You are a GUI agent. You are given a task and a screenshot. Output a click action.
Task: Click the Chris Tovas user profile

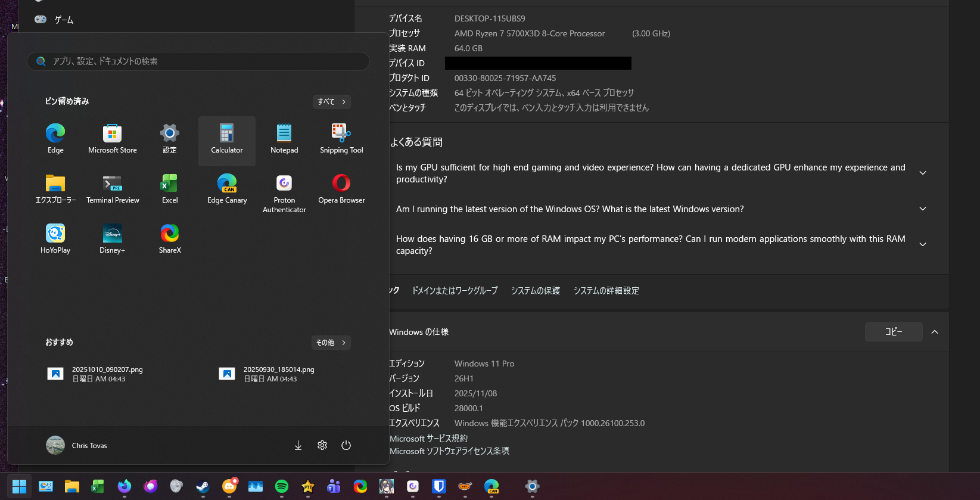[77, 445]
